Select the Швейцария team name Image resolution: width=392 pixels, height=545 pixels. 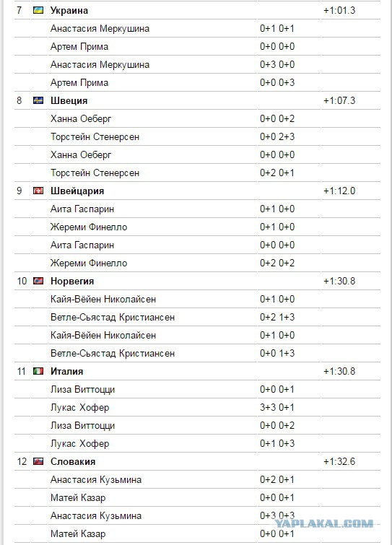[x=77, y=191]
